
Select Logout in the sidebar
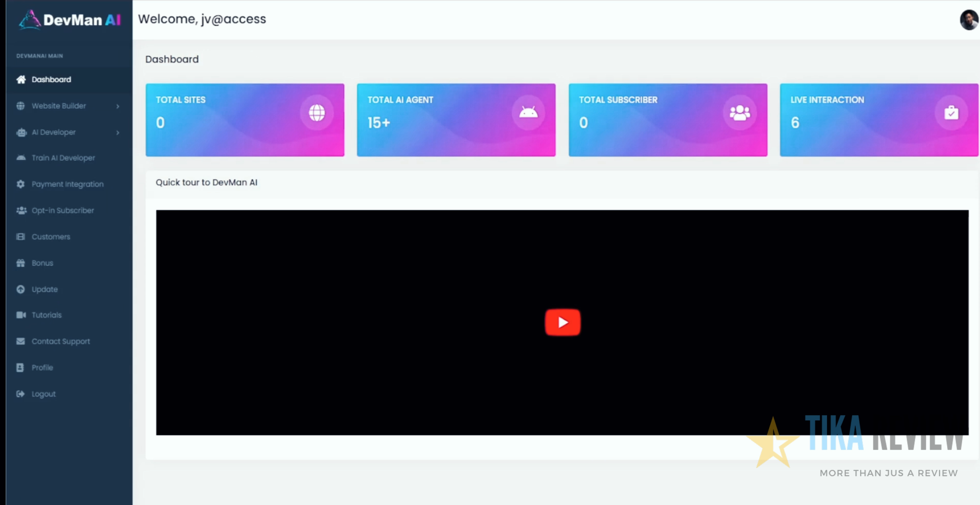(x=69, y=394)
